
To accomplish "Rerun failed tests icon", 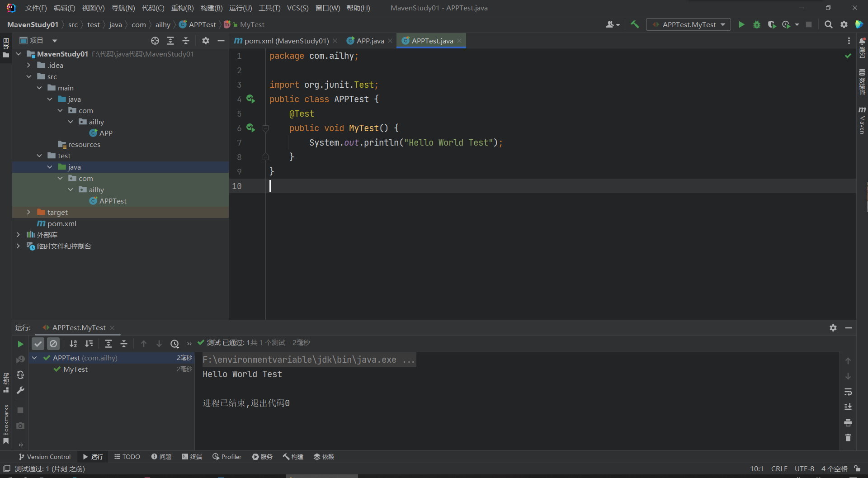I will 20,360.
